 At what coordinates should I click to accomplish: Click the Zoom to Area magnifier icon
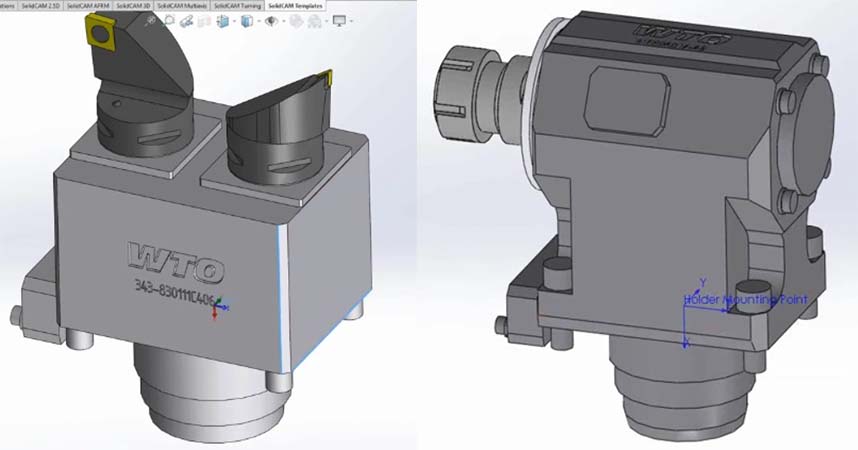(x=169, y=21)
